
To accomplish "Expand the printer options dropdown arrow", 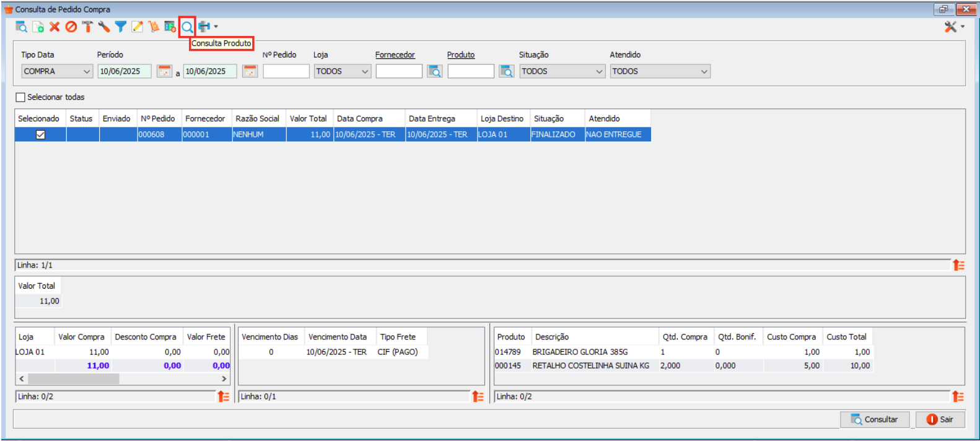I will [216, 27].
